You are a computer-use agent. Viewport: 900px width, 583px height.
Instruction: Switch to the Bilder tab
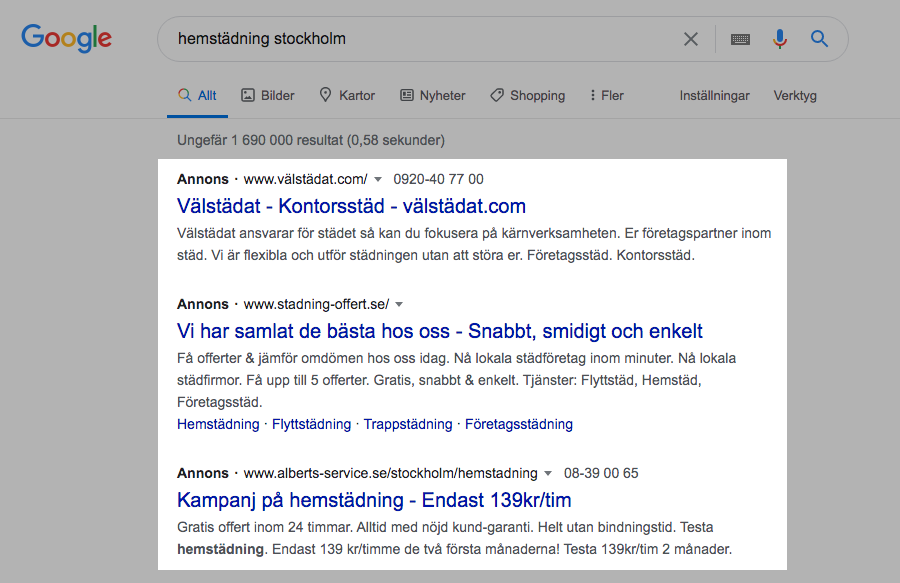tap(268, 95)
